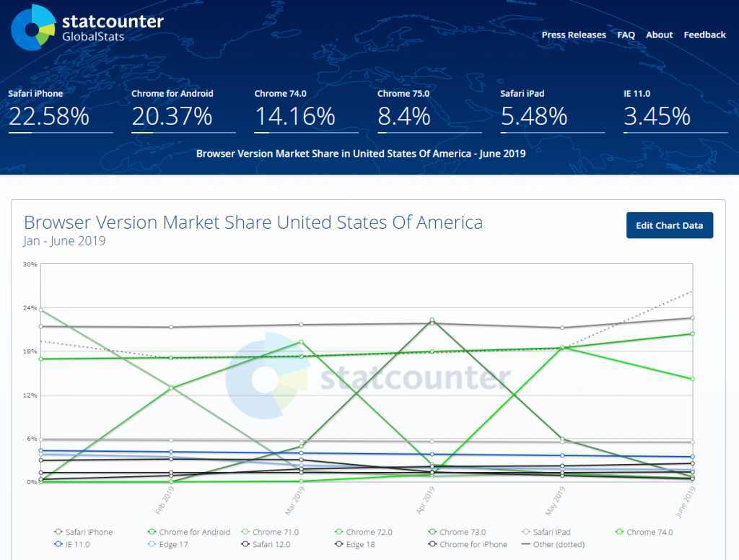
Task: Click the Edit Chart Data button
Action: (669, 225)
